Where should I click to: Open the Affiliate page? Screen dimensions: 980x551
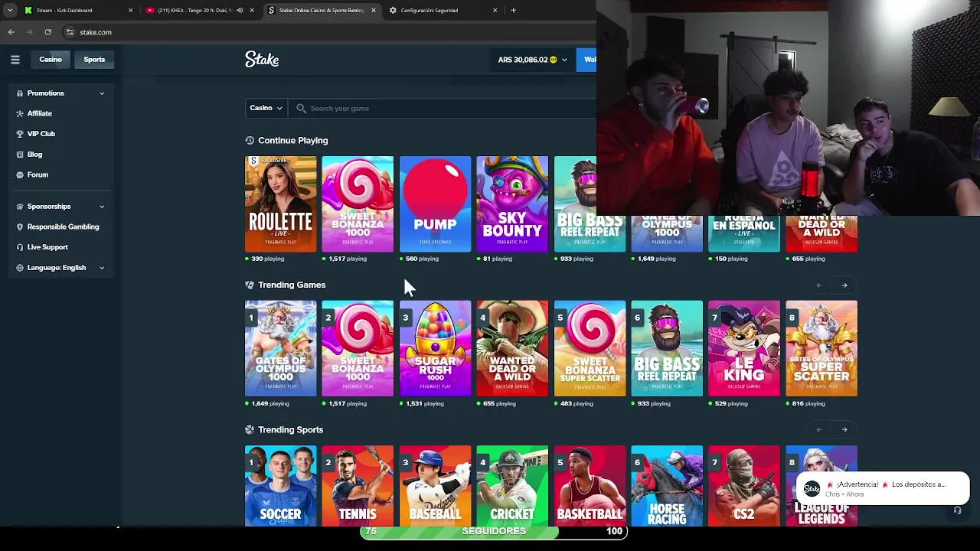(x=40, y=113)
